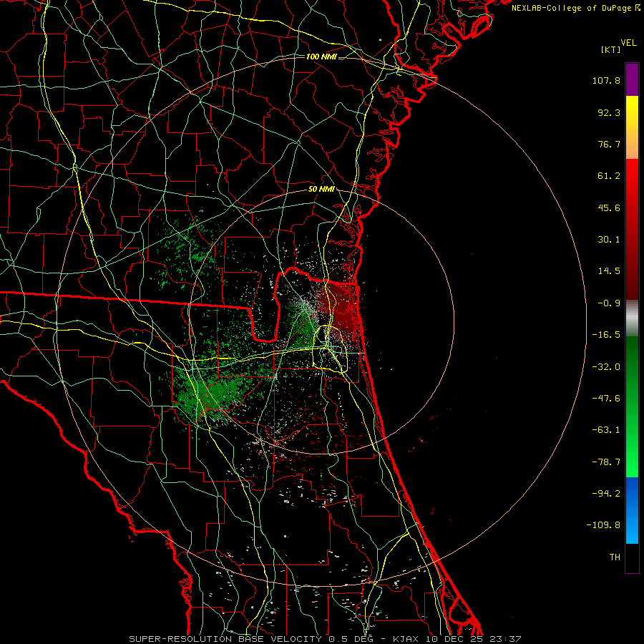Click the 92.3 legend value

click(609, 112)
